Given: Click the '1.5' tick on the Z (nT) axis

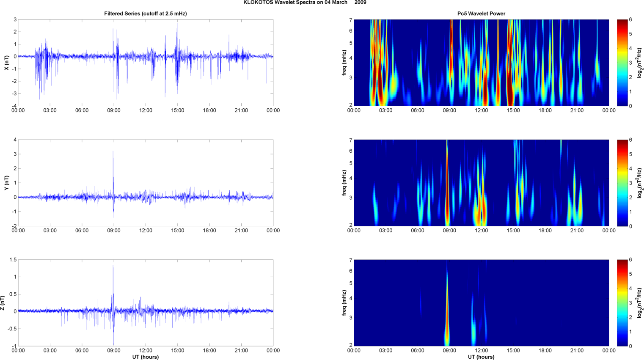Looking at the screenshot, I should (13, 260).
